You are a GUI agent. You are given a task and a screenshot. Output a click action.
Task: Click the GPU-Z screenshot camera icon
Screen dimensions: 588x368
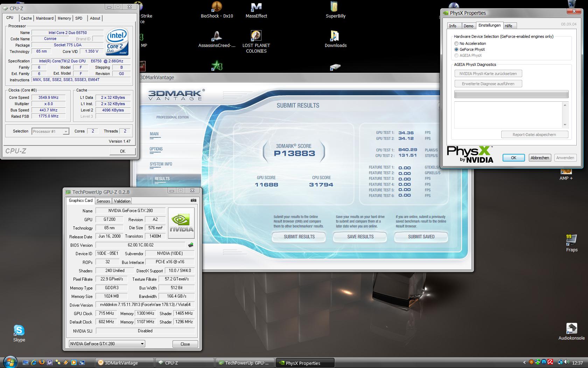(x=193, y=200)
